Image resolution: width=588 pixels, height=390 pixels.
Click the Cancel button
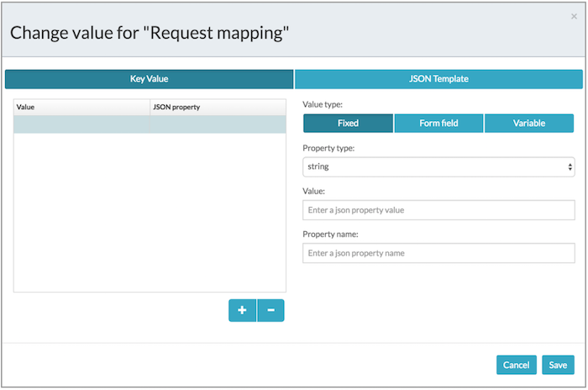click(516, 365)
